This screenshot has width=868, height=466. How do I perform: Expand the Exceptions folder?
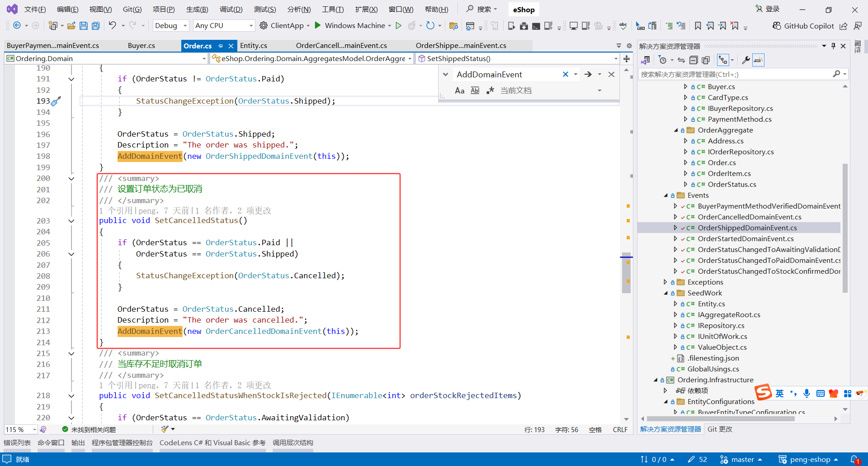coord(665,282)
